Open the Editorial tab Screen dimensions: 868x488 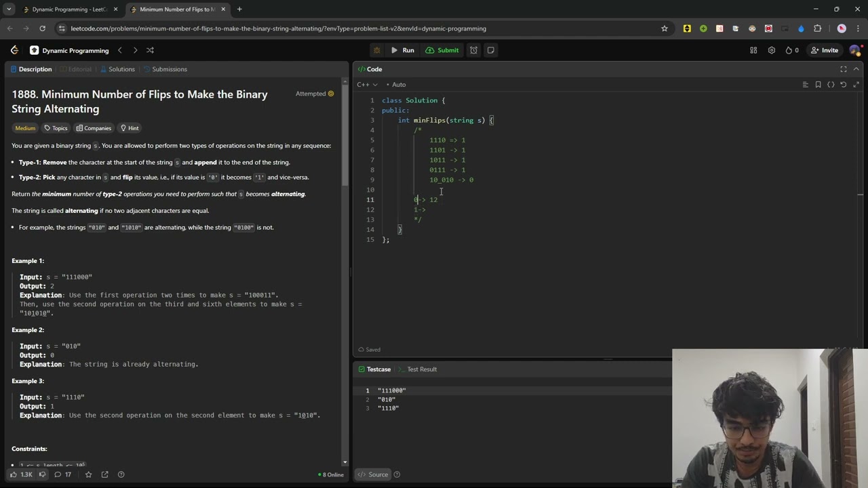tap(75, 69)
